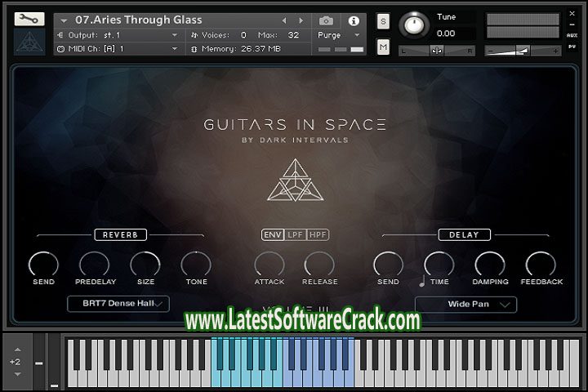588x392 pixels.
Task: Toggle the AUX sends button
Action: click(572, 35)
